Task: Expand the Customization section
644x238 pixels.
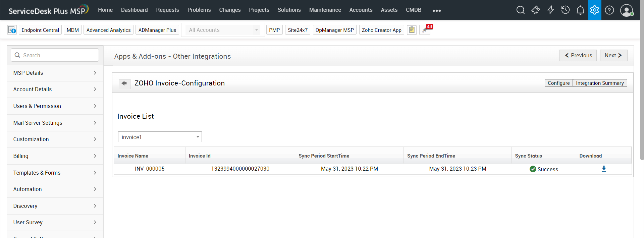Action: pyautogui.click(x=55, y=139)
